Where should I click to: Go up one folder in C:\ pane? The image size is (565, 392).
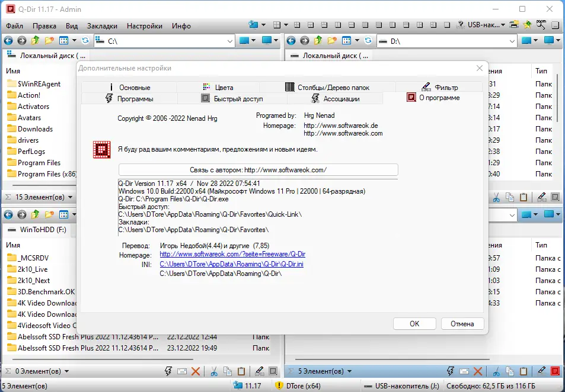click(x=36, y=41)
